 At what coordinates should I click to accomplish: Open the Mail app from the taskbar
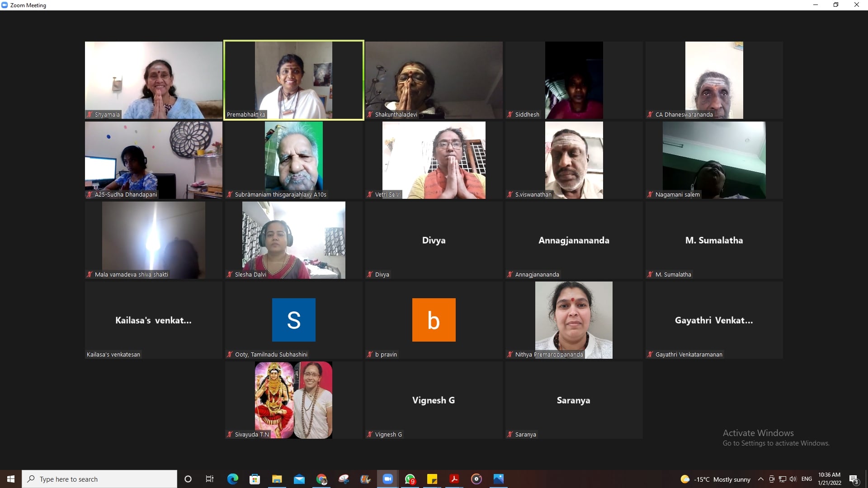pyautogui.click(x=299, y=479)
